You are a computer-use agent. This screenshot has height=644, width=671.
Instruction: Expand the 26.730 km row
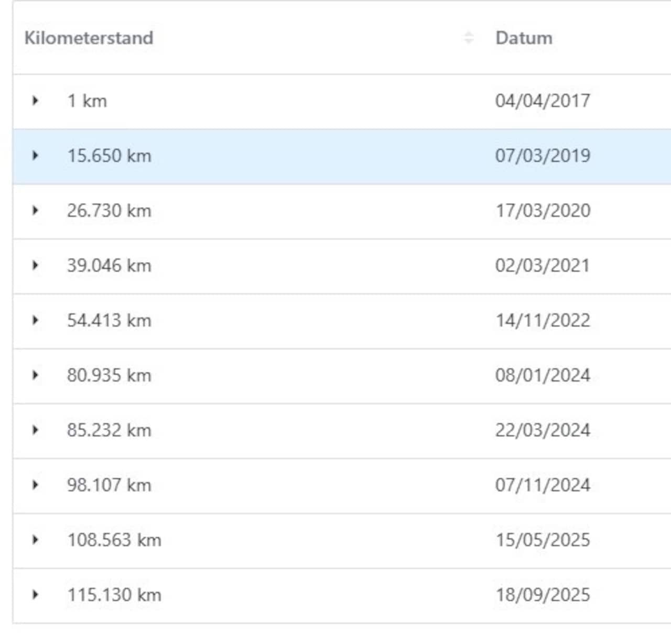tap(35, 210)
